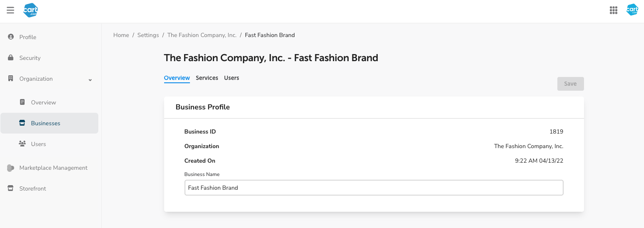
Task: Click the Organization building icon
Action: (11, 79)
